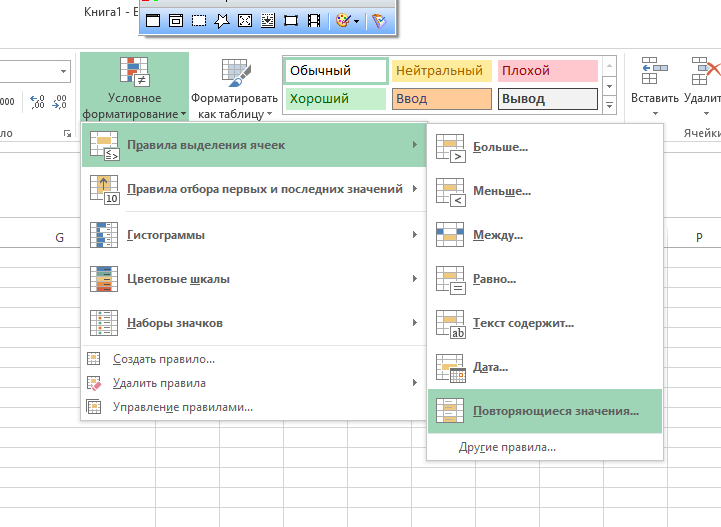Open settings icon at capture toolbar's end

379,21
